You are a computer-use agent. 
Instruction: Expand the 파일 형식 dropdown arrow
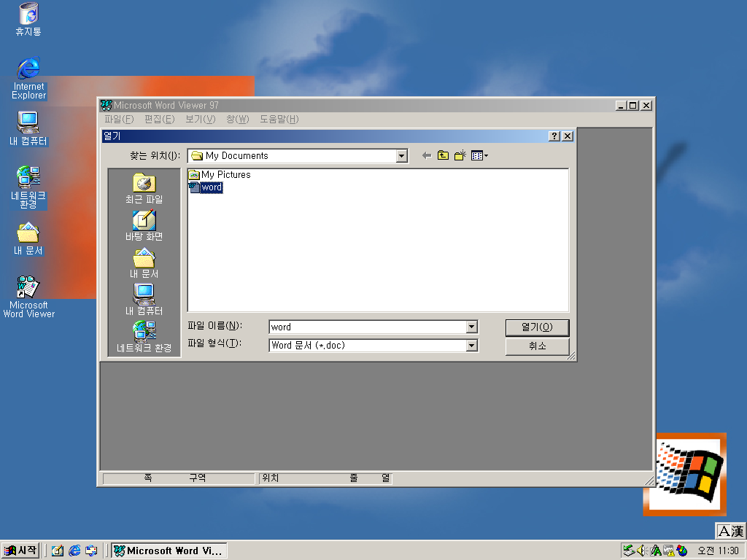coord(472,345)
